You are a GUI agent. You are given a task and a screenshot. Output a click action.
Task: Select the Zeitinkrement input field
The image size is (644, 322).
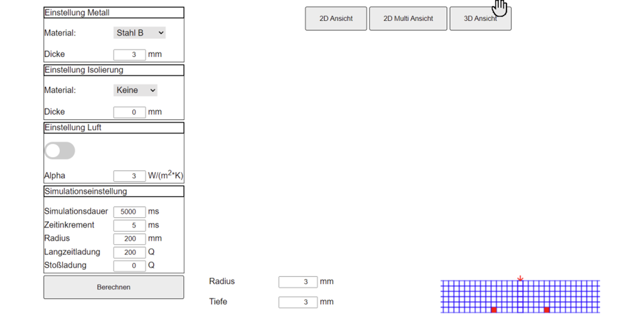pyautogui.click(x=129, y=225)
